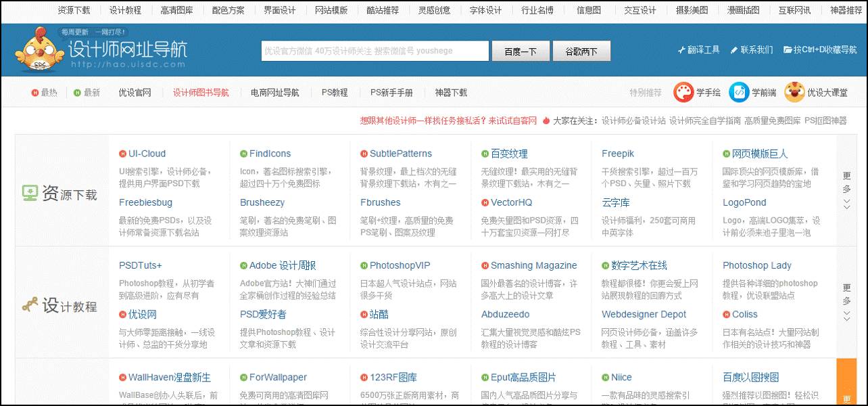Viewport: 868px width, 406px height.
Task: Click the paper plane icon before 翻译工具
Action: pyautogui.click(x=681, y=49)
